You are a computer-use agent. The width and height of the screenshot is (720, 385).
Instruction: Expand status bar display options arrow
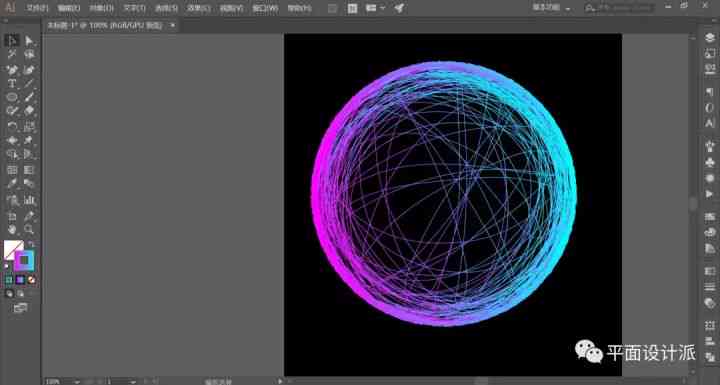pos(280,381)
